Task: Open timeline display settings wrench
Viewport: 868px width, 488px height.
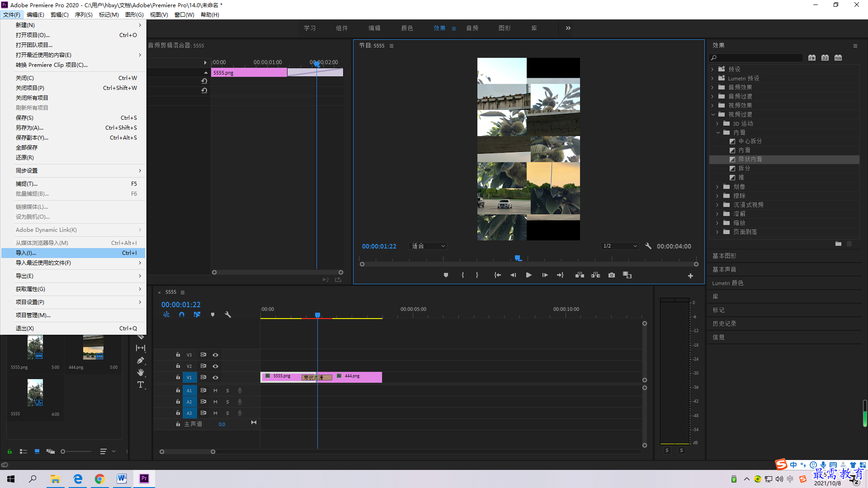Action: [x=228, y=314]
